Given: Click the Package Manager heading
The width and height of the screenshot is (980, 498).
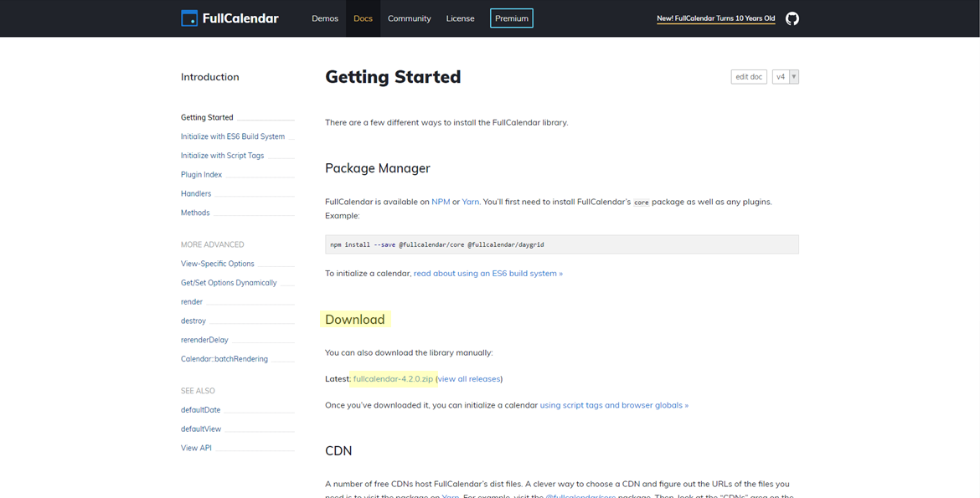Looking at the screenshot, I should point(378,168).
